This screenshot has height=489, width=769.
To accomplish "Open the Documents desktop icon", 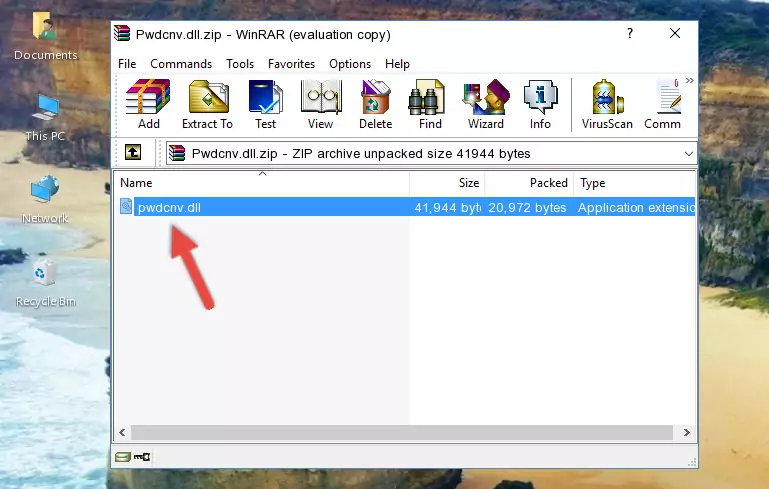I will [45, 37].
